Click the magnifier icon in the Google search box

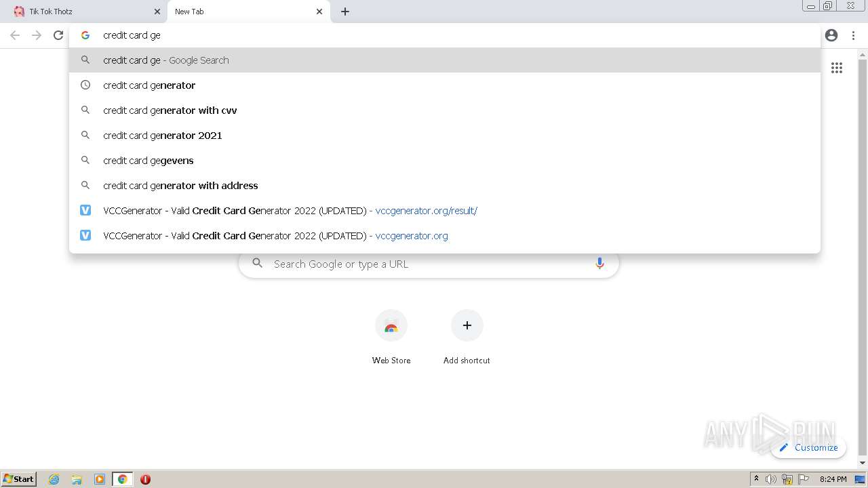pos(257,263)
